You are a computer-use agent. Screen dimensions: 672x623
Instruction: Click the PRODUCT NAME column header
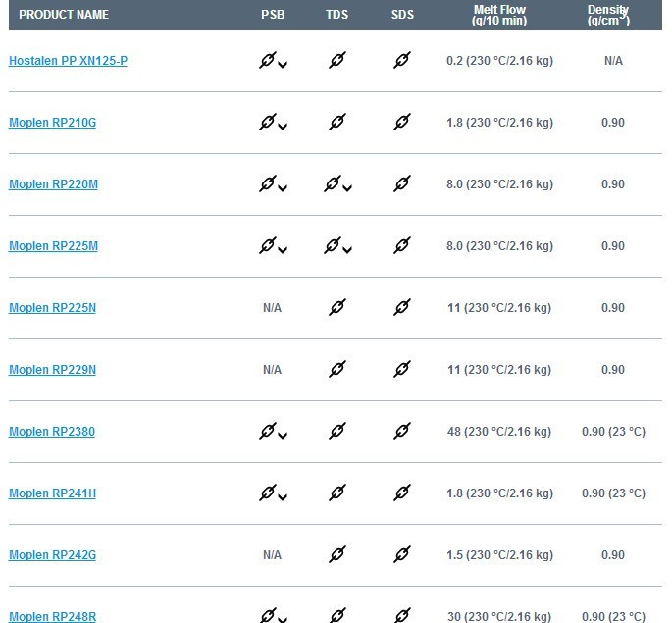click(64, 15)
